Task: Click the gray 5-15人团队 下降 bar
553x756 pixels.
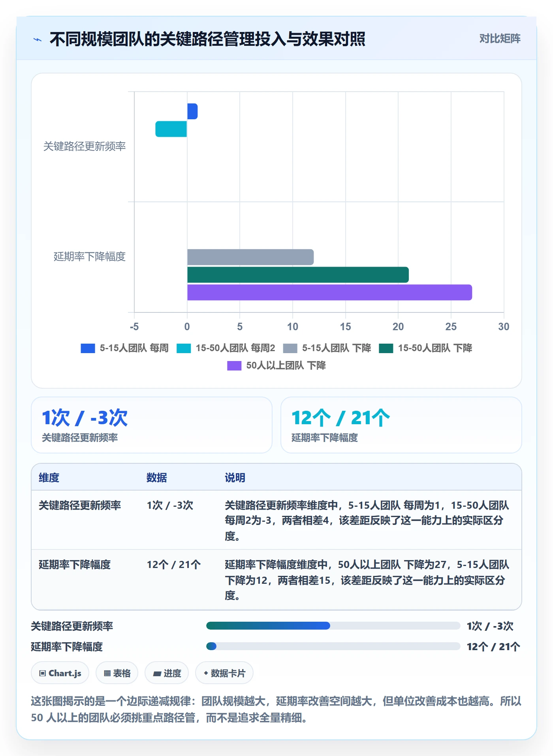Action: (250, 257)
